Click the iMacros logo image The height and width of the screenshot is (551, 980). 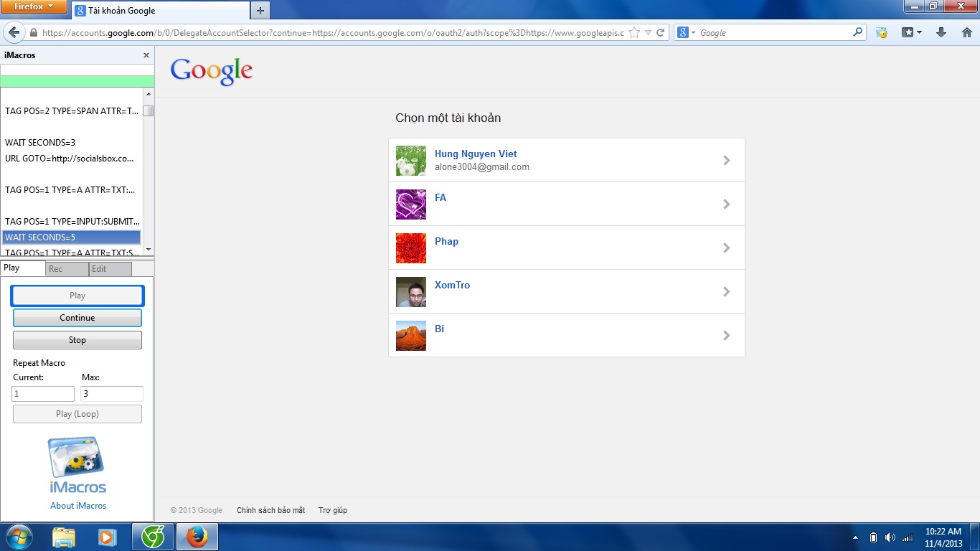point(77,465)
